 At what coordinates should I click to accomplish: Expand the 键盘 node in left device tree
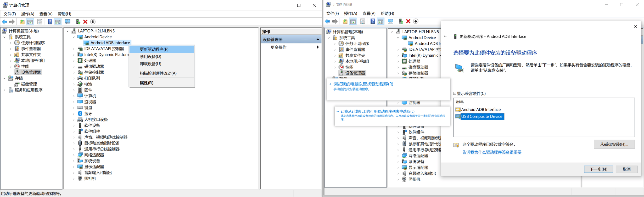(x=74, y=108)
